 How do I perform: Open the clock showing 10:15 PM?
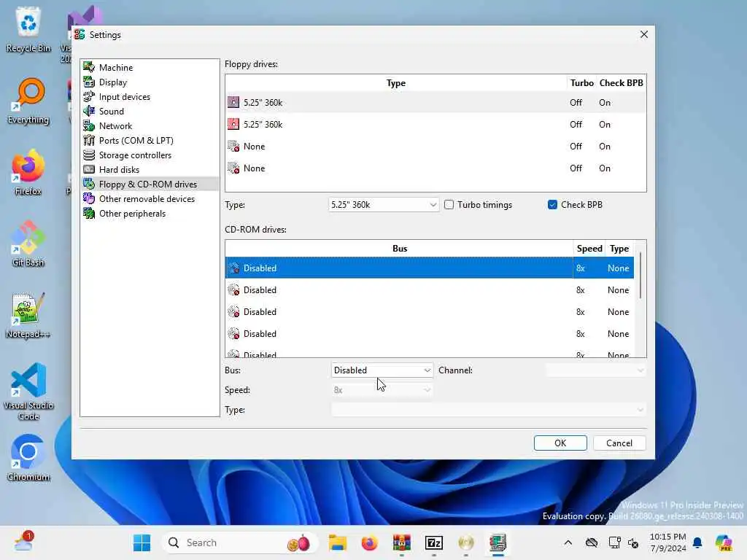click(x=668, y=542)
